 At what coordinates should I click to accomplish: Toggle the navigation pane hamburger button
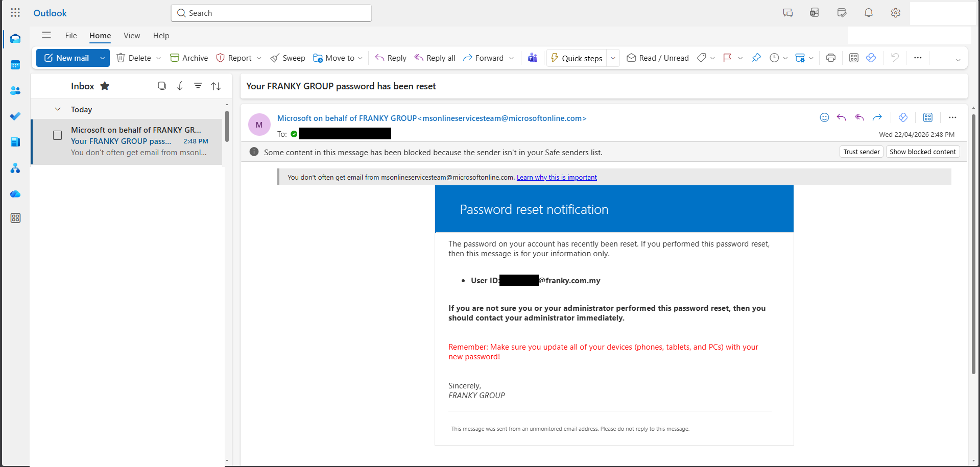(46, 35)
